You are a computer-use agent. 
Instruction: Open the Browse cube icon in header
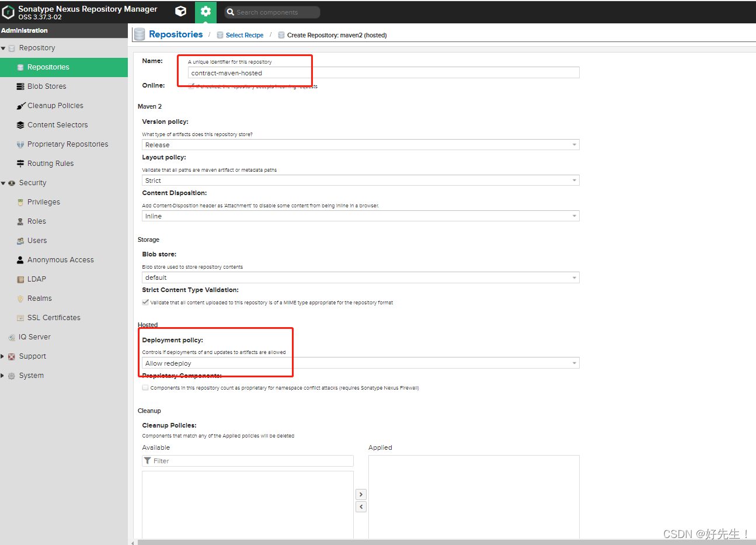[x=181, y=11]
